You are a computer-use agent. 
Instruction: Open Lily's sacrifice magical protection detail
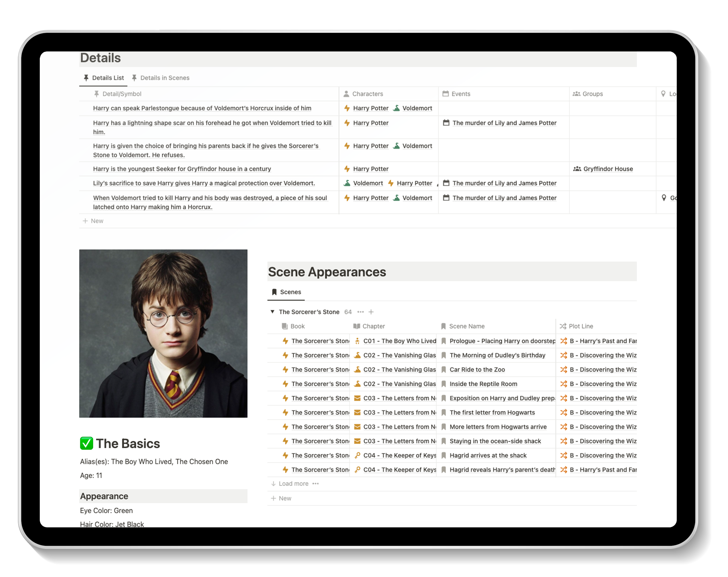204,183
